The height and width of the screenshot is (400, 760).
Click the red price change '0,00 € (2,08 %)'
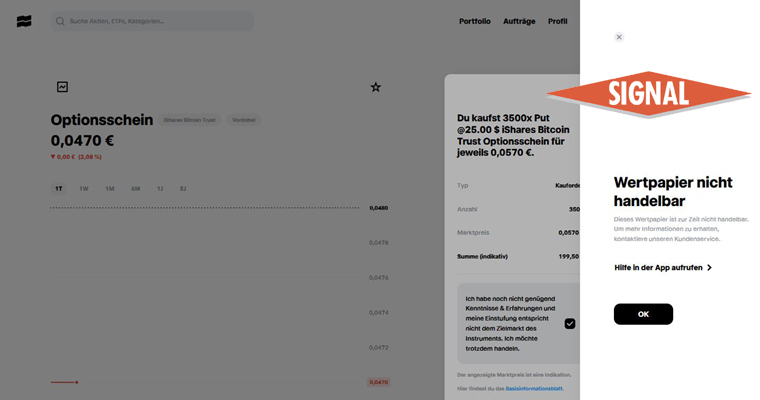77,157
